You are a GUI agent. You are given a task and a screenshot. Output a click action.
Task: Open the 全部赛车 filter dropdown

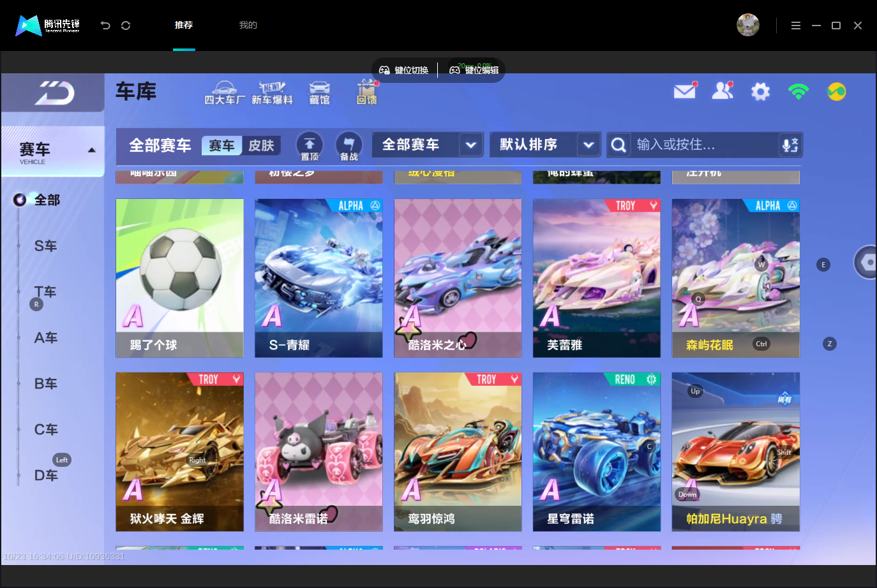tap(428, 145)
